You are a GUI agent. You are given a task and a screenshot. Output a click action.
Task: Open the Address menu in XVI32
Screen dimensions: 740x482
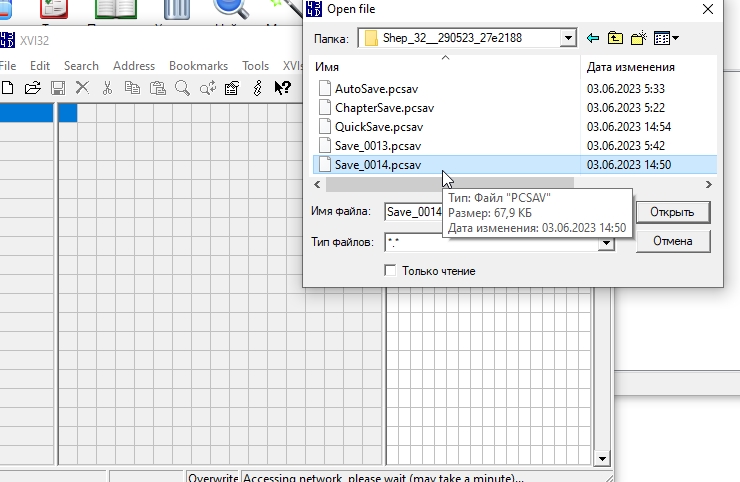[x=134, y=66]
